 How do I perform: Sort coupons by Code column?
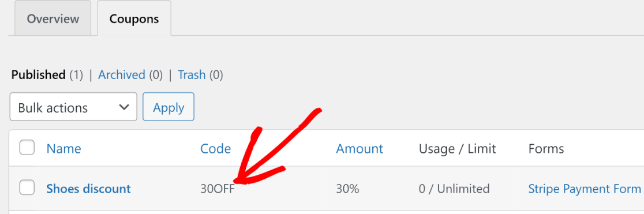216,148
